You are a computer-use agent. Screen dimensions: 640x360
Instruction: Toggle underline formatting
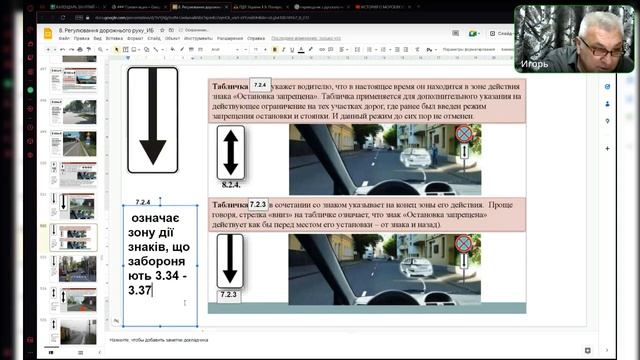(x=292, y=49)
